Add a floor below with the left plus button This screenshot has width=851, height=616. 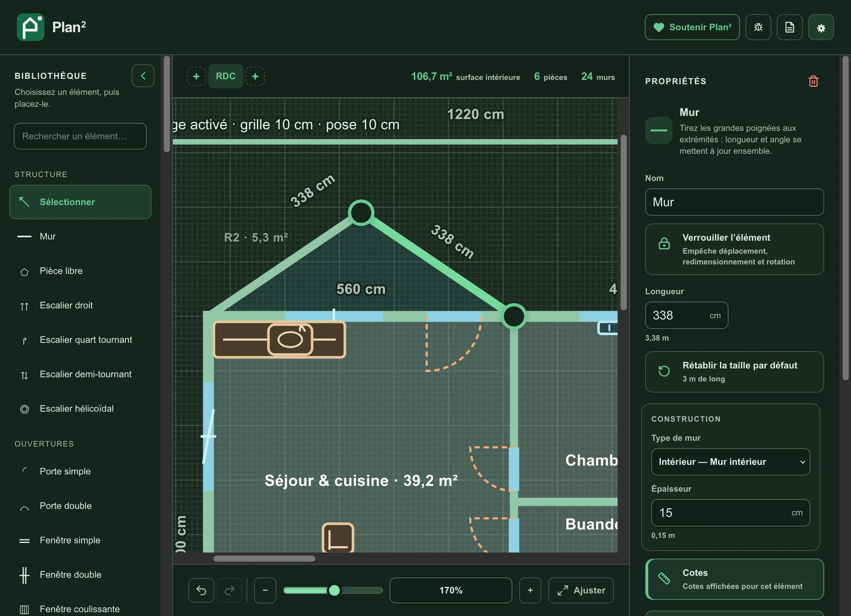click(x=196, y=76)
